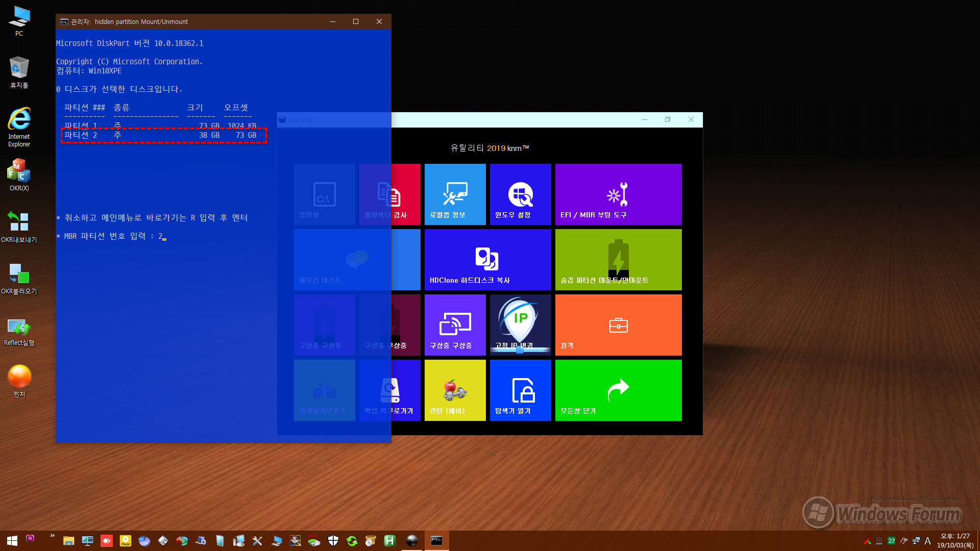Open the OKR(X) desktop shortcut

(x=19, y=175)
